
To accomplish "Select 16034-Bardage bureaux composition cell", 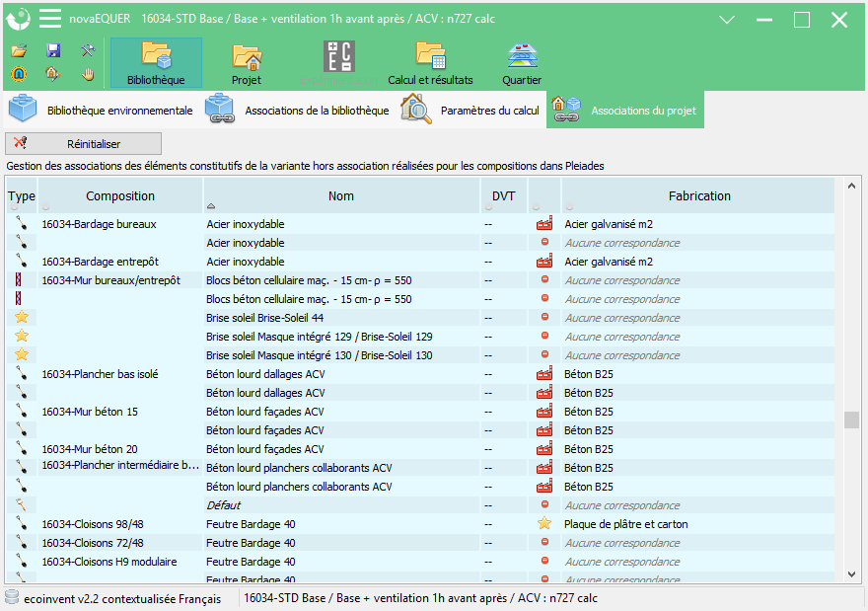I will (x=120, y=224).
